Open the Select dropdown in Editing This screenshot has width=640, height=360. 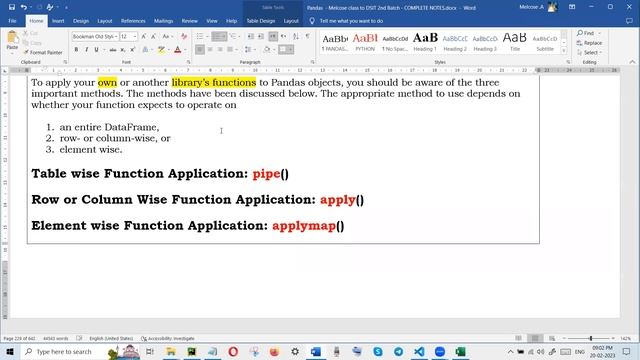(x=590, y=53)
